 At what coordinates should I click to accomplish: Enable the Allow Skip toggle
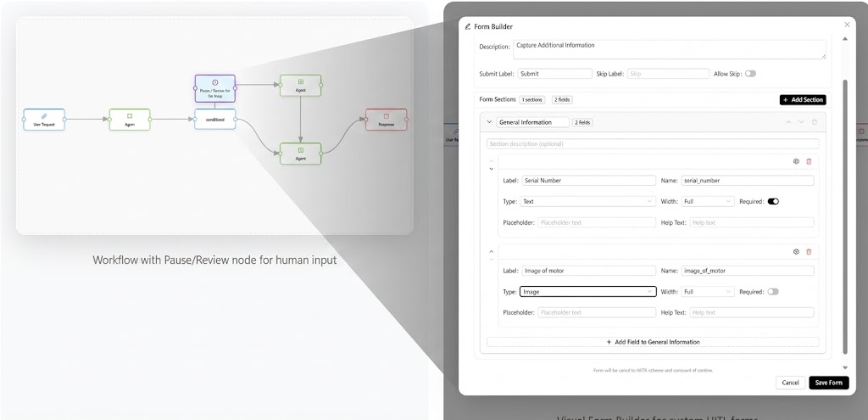point(750,74)
